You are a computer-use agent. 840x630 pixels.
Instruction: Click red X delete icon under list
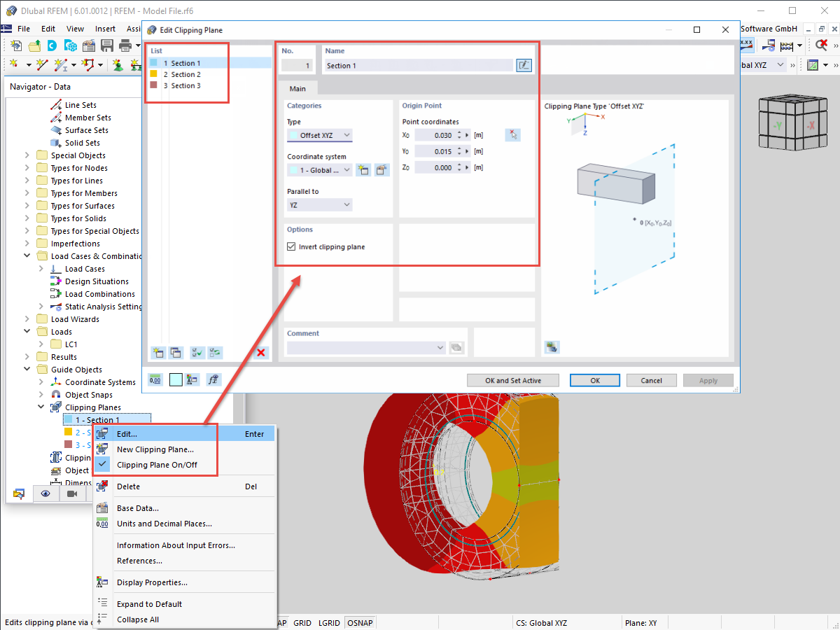261,353
